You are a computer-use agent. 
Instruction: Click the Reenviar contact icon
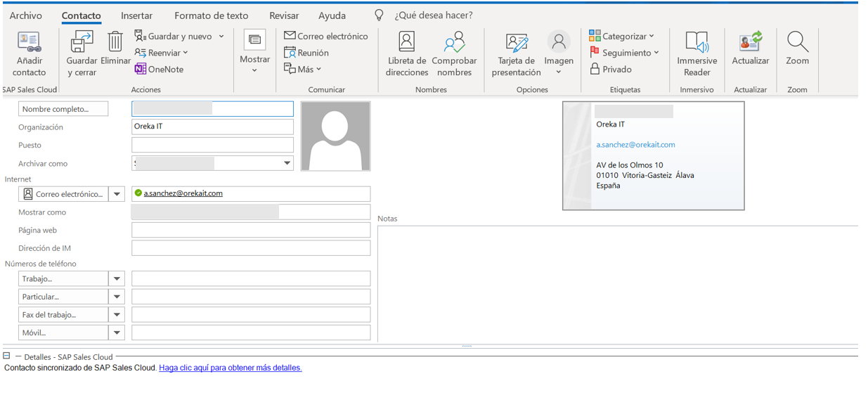point(141,53)
